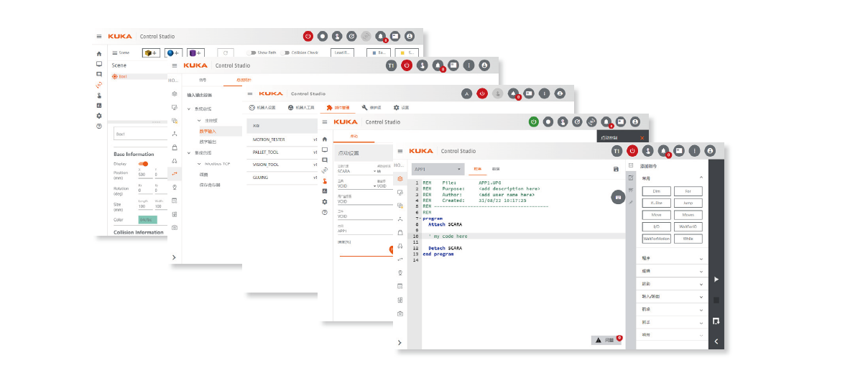
Task: Toggle Show Path switch in rearmost window
Action: coord(251,52)
